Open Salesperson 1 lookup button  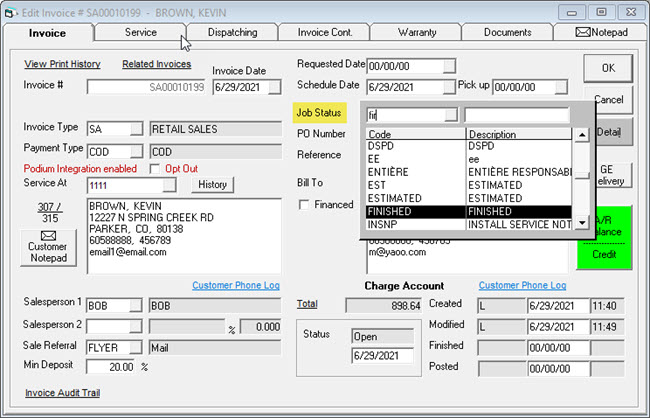[x=136, y=306]
